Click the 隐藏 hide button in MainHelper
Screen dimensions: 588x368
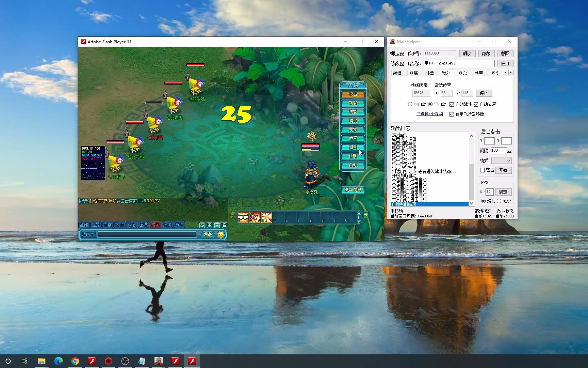point(486,53)
